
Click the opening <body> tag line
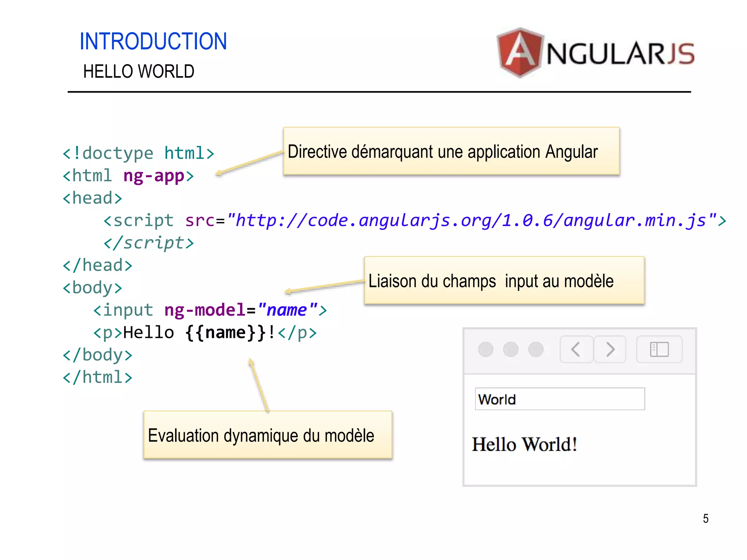point(92,288)
